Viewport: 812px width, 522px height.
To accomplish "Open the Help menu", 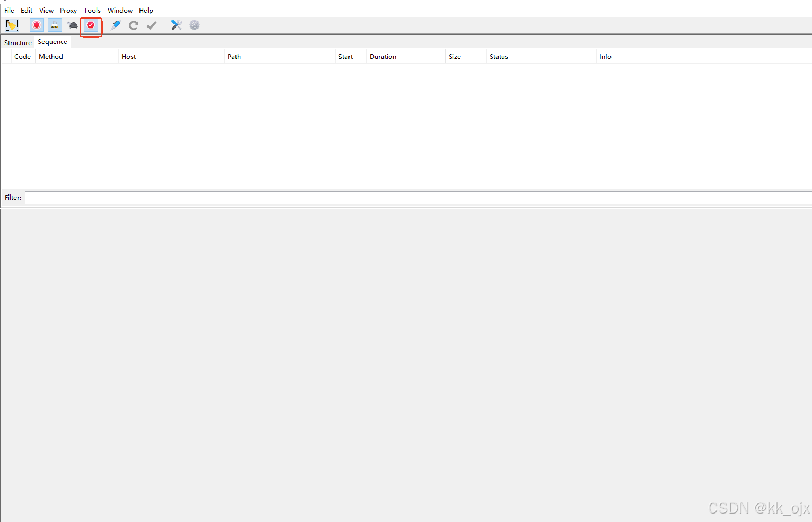I will click(x=146, y=10).
